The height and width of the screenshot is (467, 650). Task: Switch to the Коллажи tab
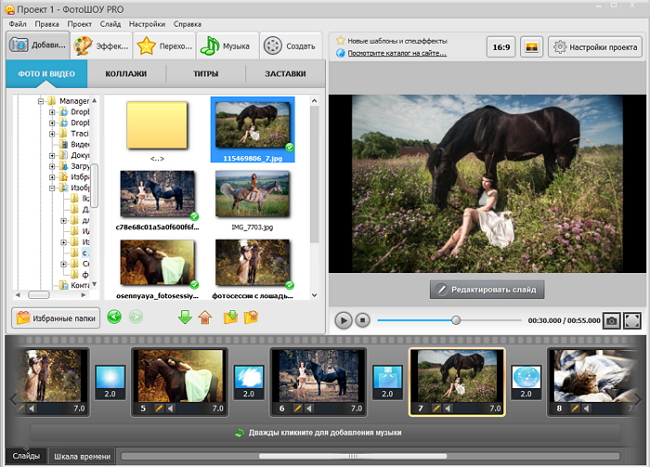(126, 75)
